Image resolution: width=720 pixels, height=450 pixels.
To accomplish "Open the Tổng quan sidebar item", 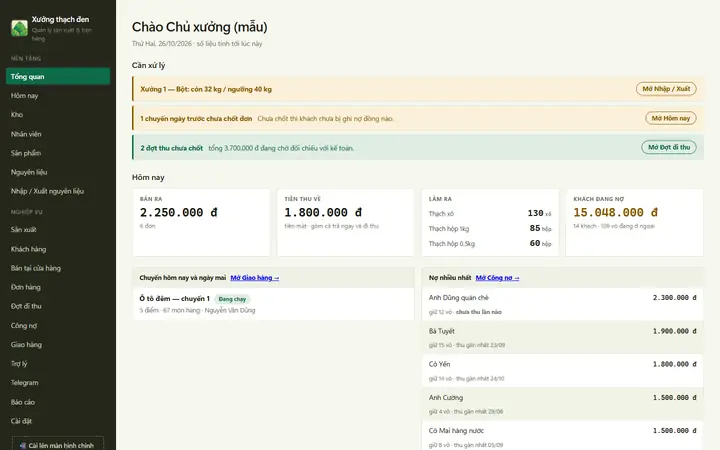I will pos(58,76).
